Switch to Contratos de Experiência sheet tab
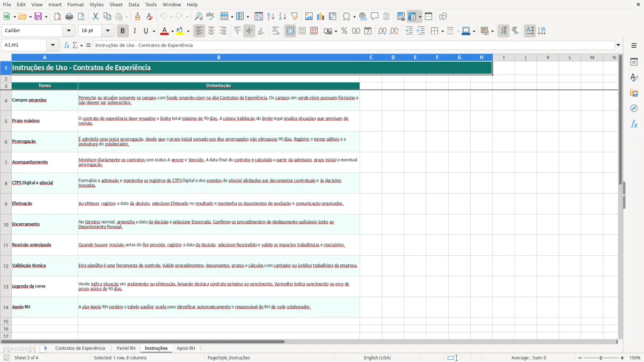 (80, 349)
